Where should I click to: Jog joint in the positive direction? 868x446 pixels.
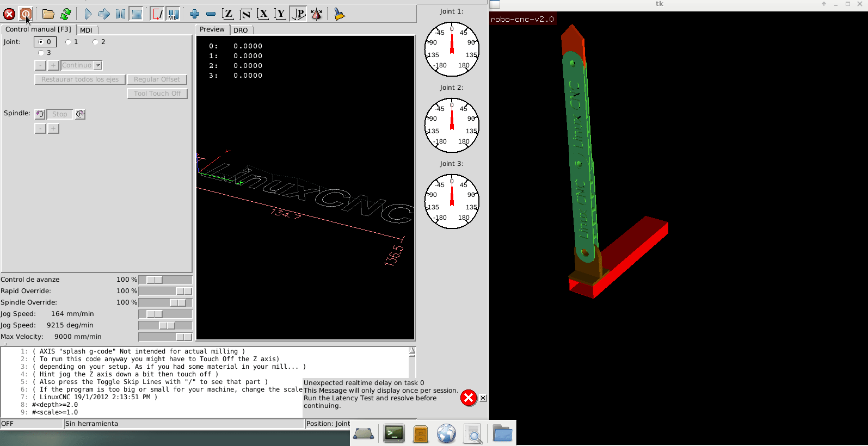(53, 65)
